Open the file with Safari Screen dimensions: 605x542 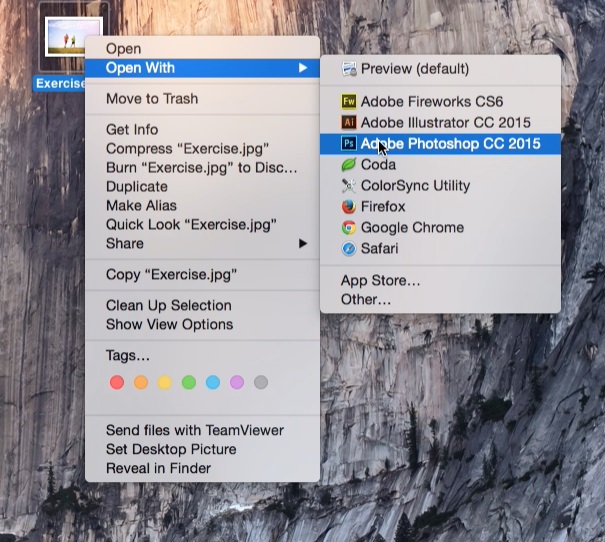pyautogui.click(x=440, y=248)
